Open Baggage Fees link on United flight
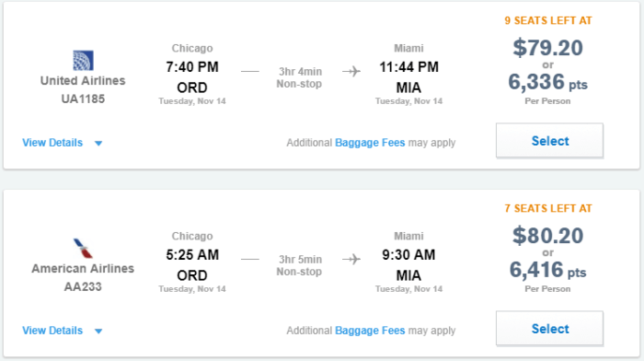Viewport: 644px width, 361px height. coord(370,143)
